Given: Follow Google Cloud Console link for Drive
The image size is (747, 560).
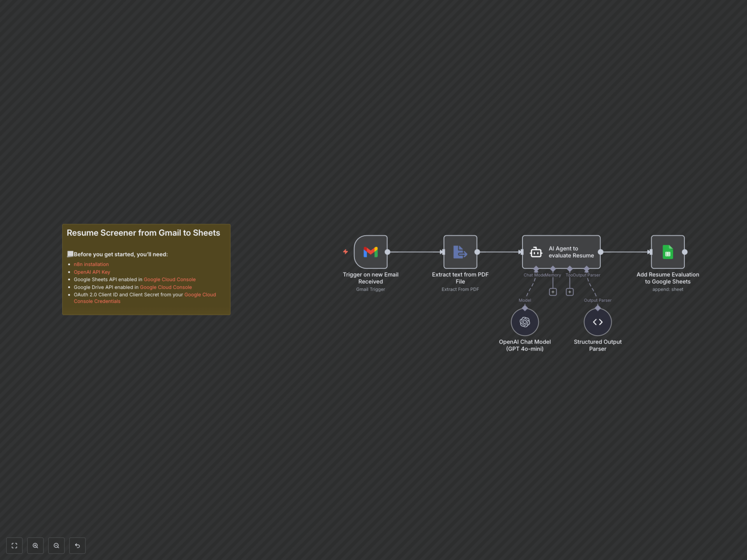Looking at the screenshot, I should [166, 287].
